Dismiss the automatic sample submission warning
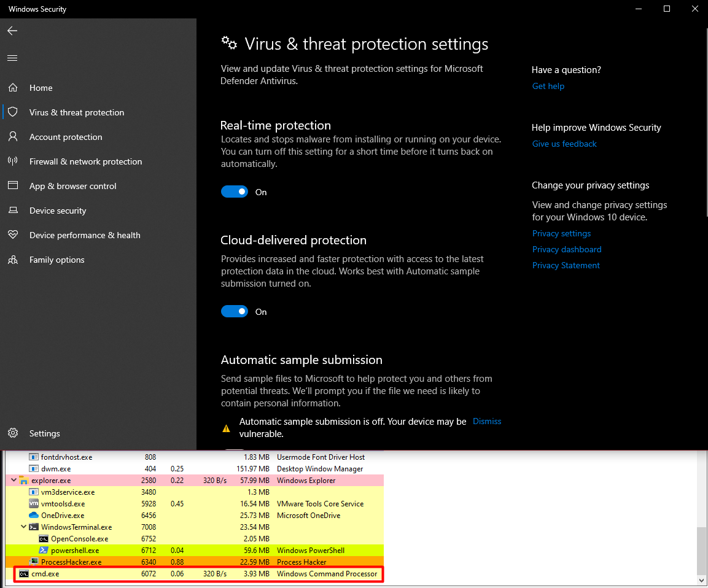708x588 pixels. [487, 422]
